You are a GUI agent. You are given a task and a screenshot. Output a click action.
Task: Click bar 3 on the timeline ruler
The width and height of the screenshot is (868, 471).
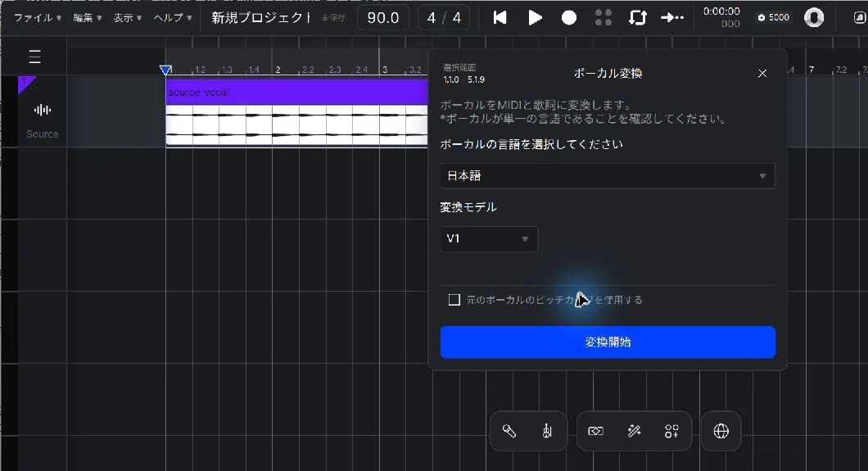click(385, 70)
